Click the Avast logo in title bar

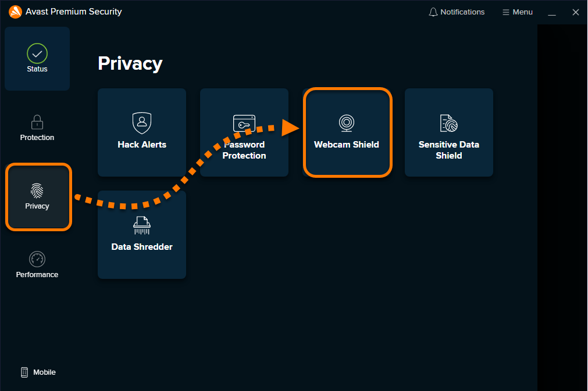click(x=15, y=12)
